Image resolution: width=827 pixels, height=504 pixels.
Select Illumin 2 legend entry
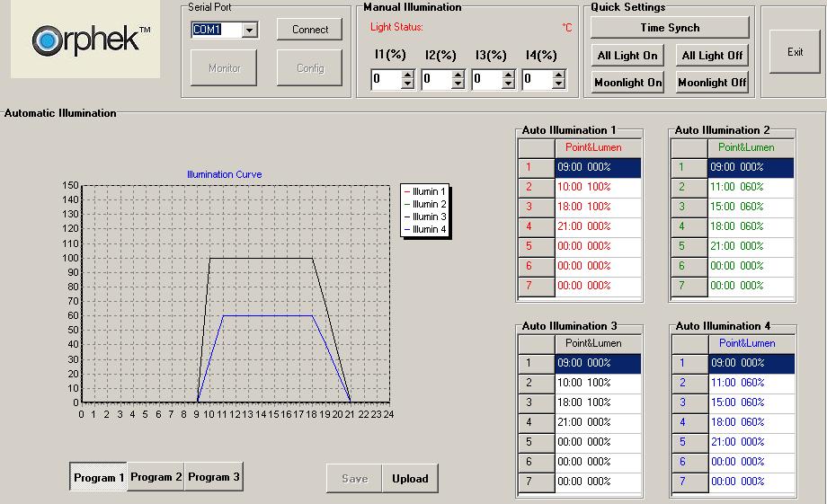(425, 204)
